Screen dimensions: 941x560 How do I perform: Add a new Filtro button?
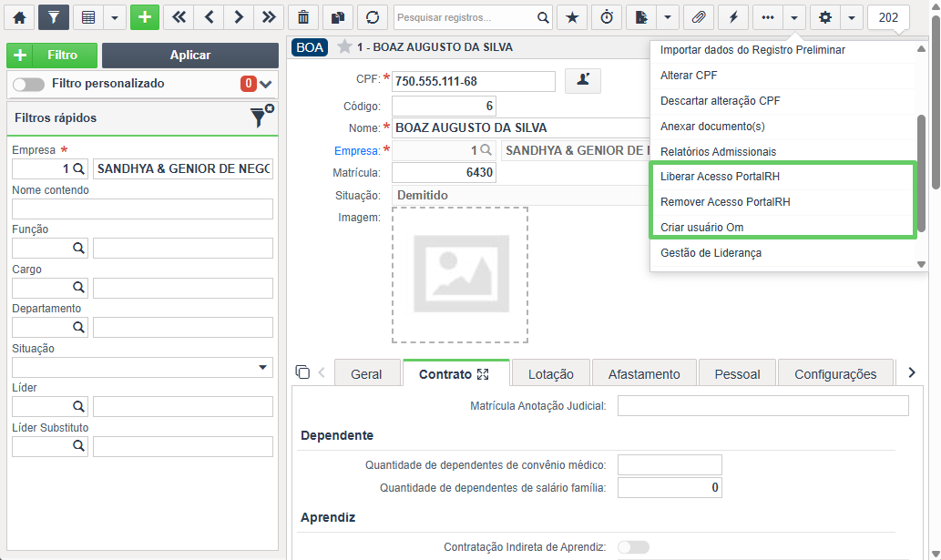52,56
